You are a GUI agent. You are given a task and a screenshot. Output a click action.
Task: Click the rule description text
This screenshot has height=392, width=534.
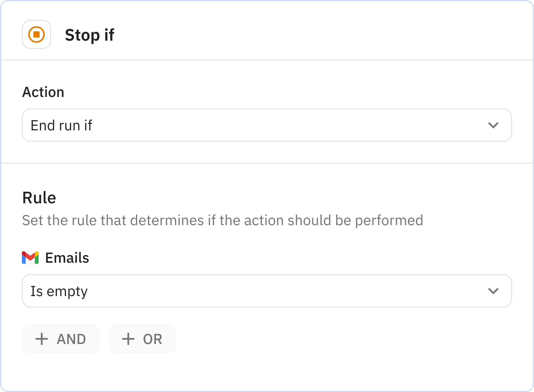coord(222,220)
